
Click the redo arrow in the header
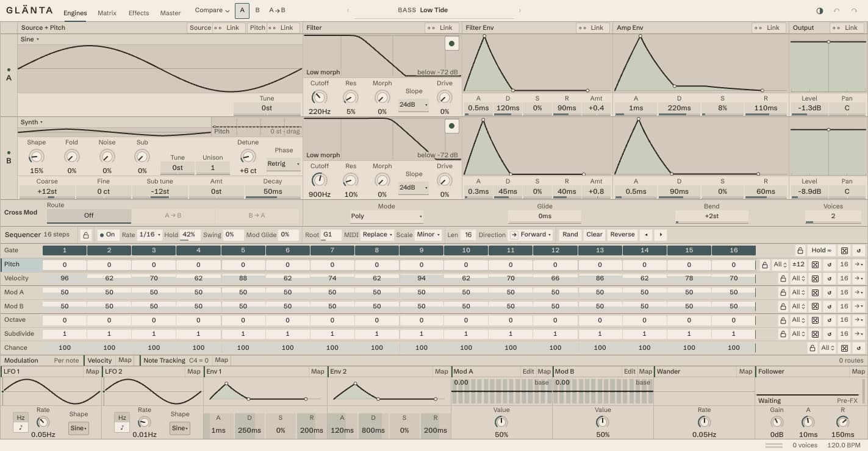pyautogui.click(x=853, y=11)
